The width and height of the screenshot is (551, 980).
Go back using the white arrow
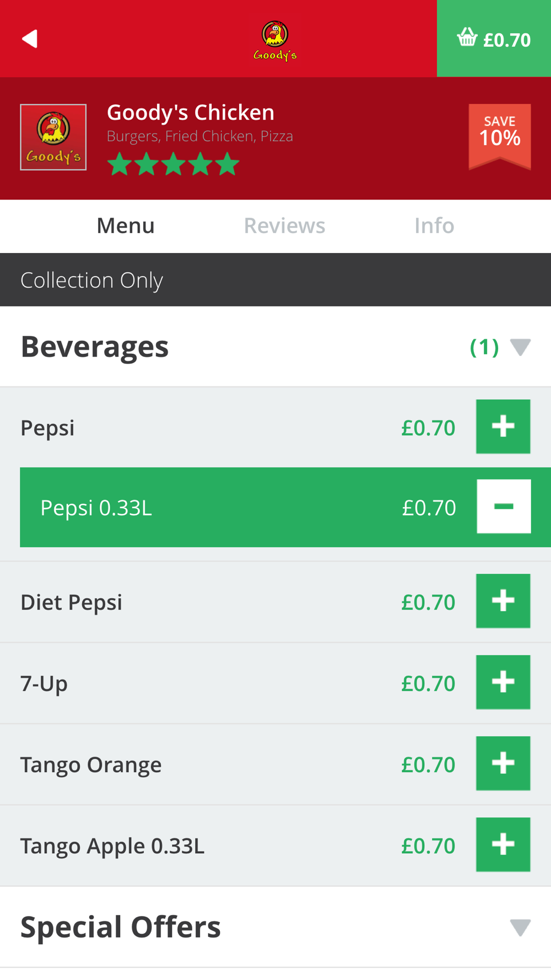(x=30, y=39)
